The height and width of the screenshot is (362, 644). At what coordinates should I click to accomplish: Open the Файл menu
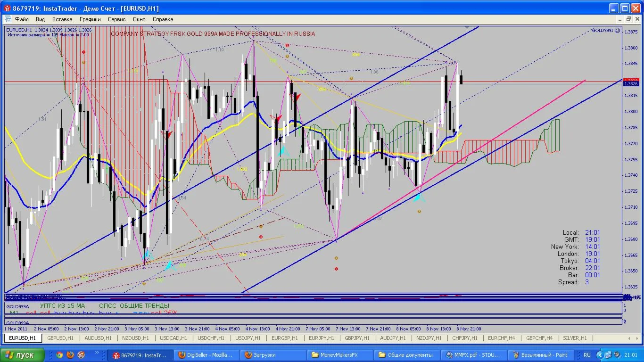point(22,19)
